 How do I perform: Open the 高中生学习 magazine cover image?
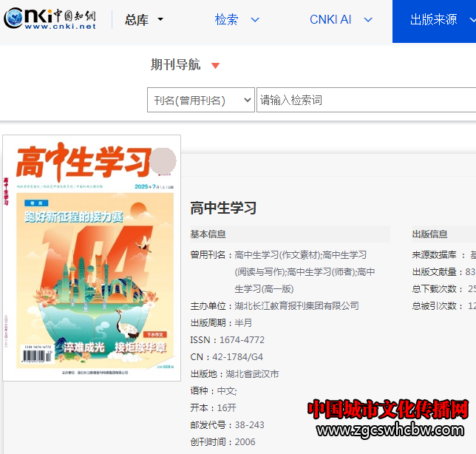click(92, 258)
